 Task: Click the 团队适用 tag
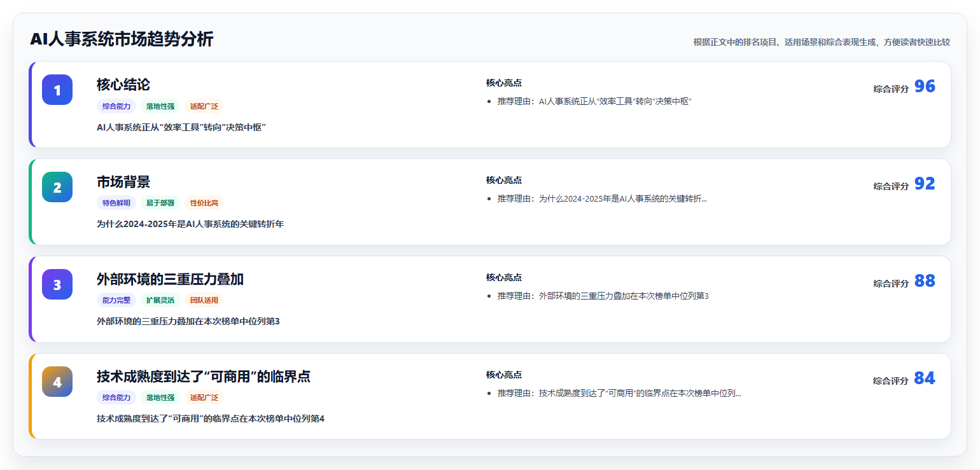tap(204, 300)
